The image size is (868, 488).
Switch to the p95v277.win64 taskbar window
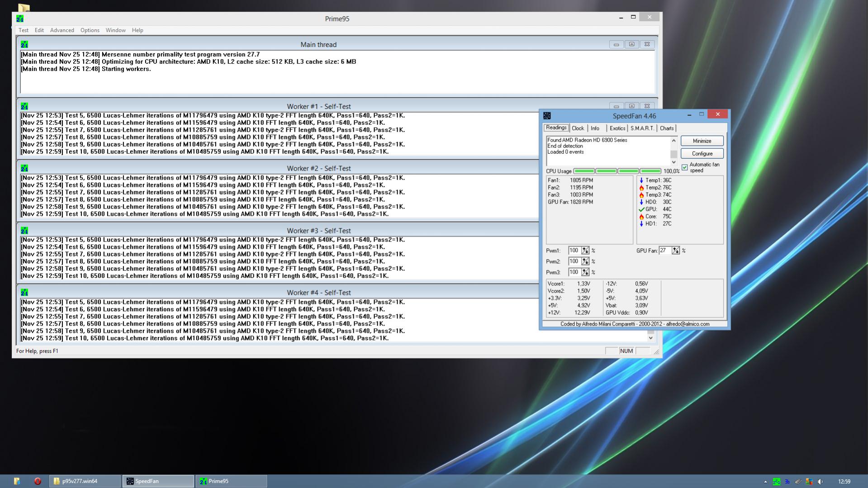click(85, 481)
